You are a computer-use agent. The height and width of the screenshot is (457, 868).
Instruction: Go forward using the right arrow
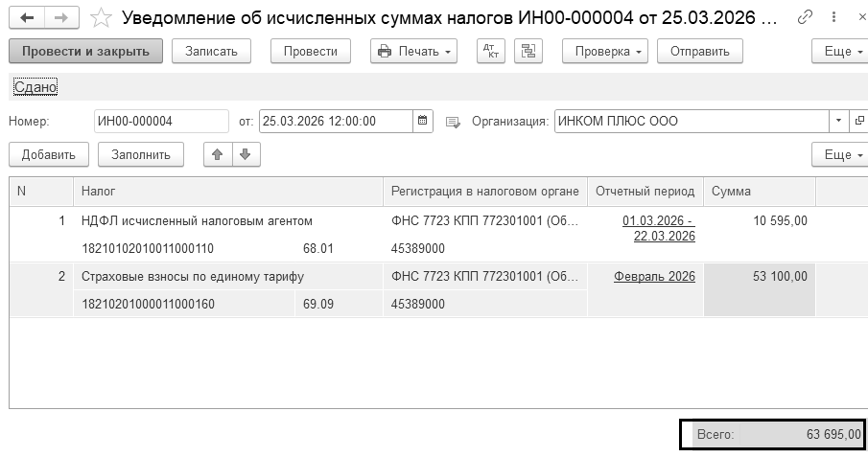click(x=60, y=17)
